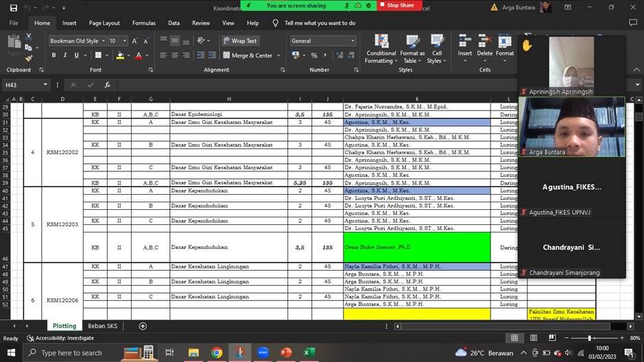Open the Bookman Old Style font dropdown

tap(102, 41)
